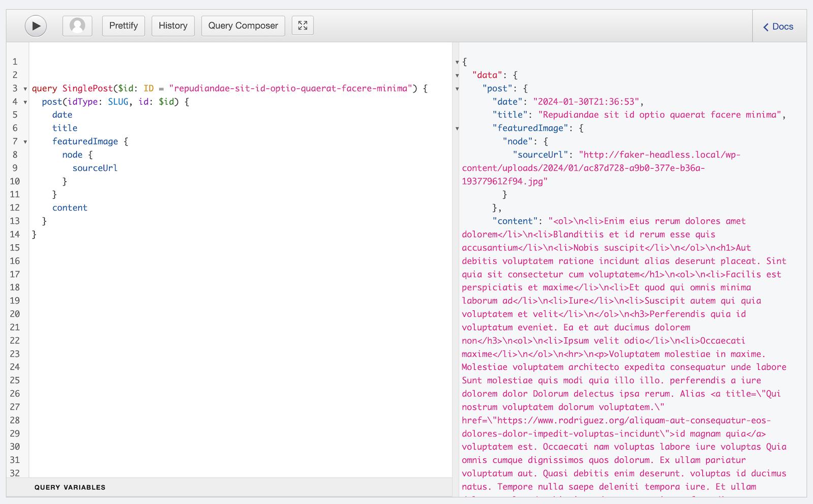The height and width of the screenshot is (504, 813).
Task: Collapse the data object in the results pane
Action: coord(458,75)
